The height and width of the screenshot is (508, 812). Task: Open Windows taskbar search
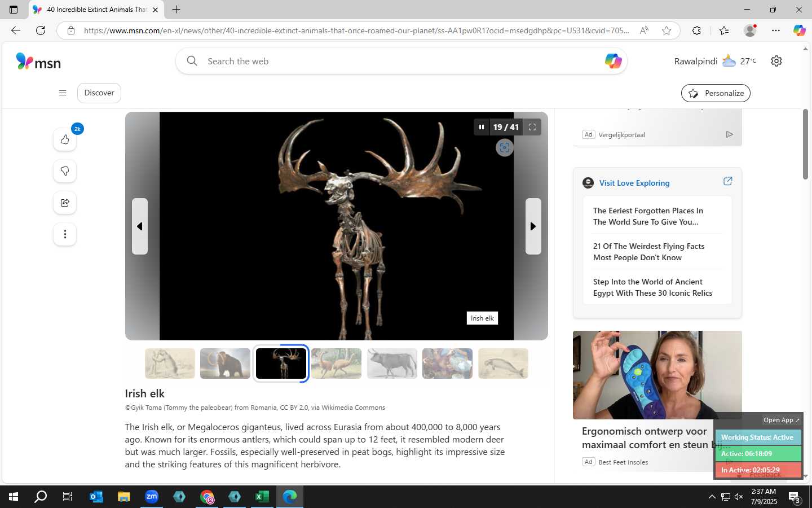tap(41, 497)
